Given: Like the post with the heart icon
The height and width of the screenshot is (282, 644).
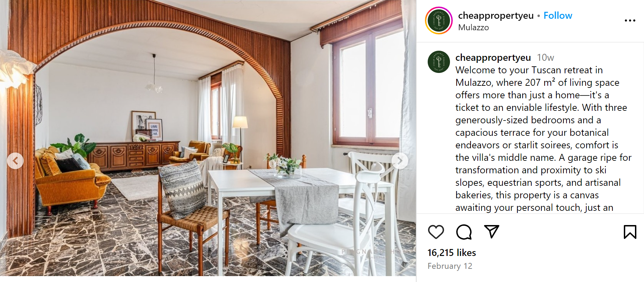Looking at the screenshot, I should [x=436, y=232].
